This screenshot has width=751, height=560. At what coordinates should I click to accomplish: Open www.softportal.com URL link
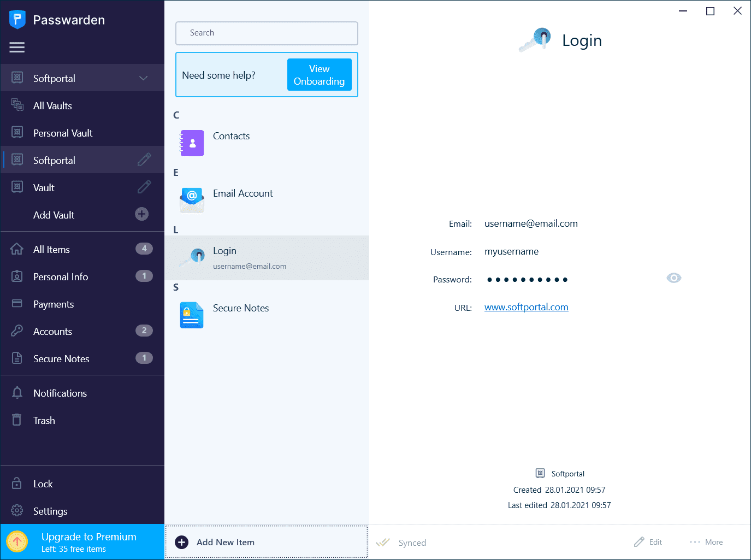point(527,307)
